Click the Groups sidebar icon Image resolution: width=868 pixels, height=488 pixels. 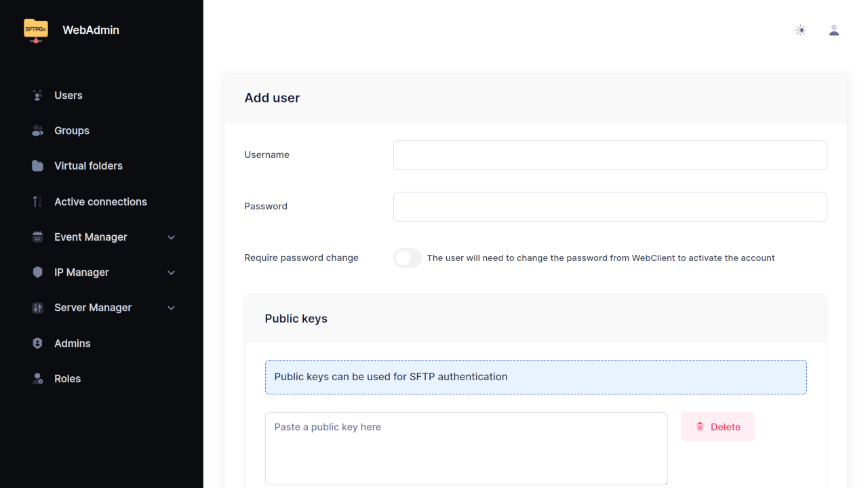38,131
